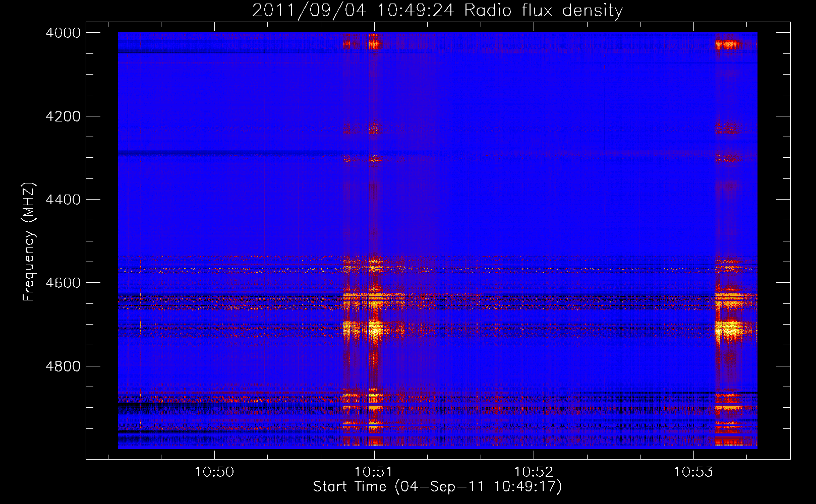
Task: Click the plot title "2011/09/04 10:49:24 Radio flux density"
Action: 437,10
